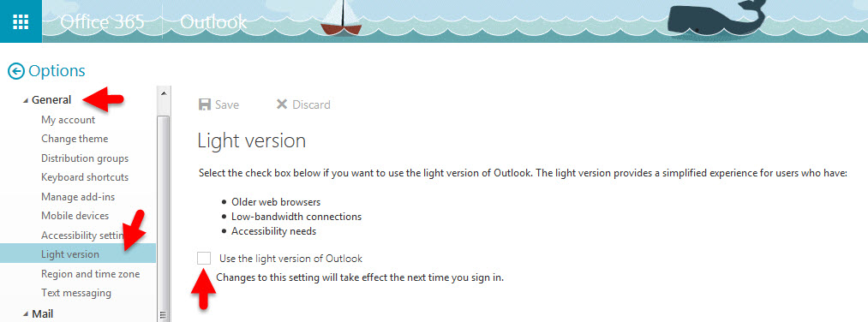Open the Office 365 app launcher grid
This screenshot has width=868, height=322.
point(21,21)
